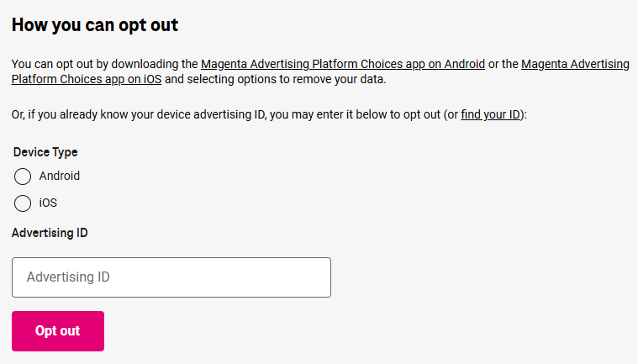
Task: Select the iOS device type radio button
Action: (23, 203)
